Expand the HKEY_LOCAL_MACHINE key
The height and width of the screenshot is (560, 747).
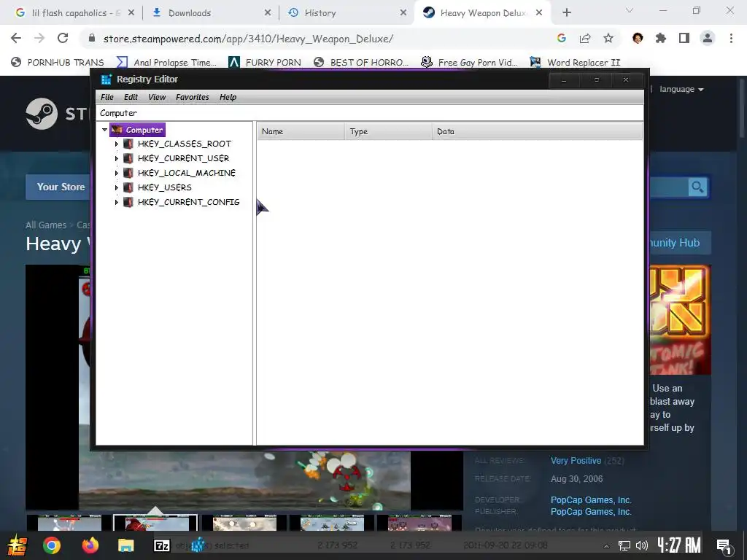click(116, 173)
